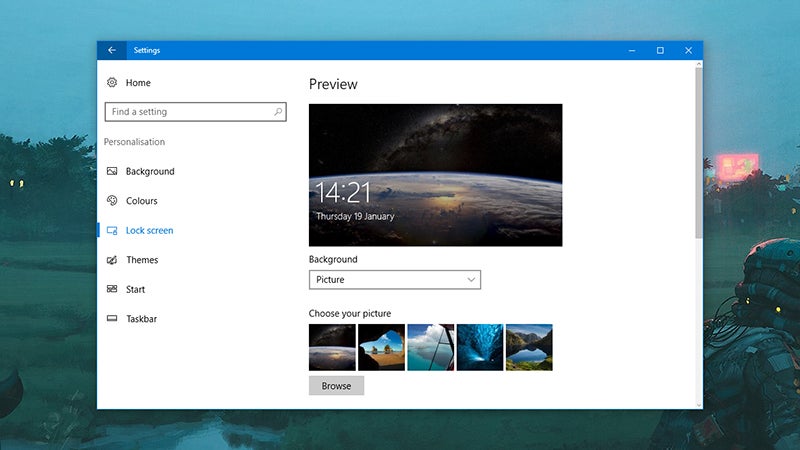Open the Background Picture dropdown
Screen dimensions: 800x450
394,280
